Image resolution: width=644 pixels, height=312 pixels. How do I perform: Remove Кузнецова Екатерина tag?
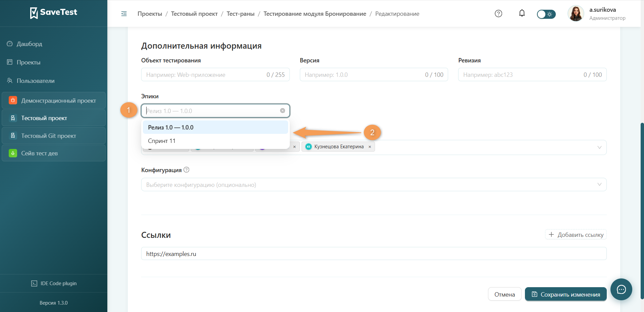tap(370, 147)
